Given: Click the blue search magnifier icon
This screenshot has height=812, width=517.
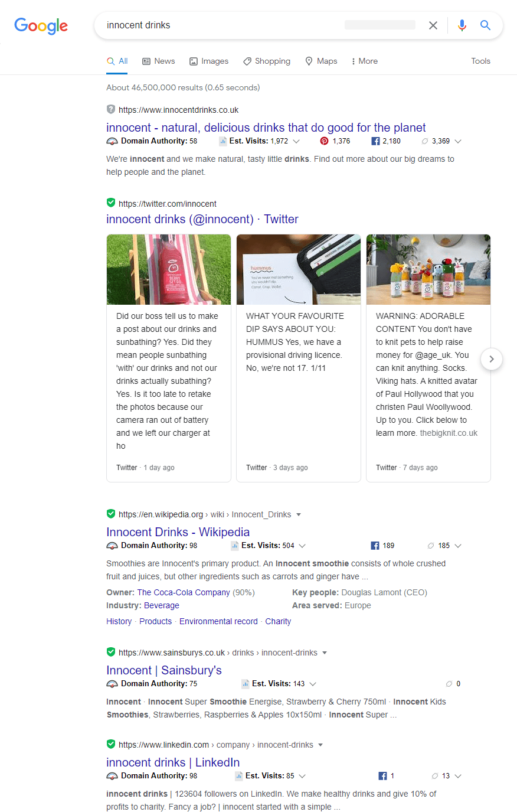Looking at the screenshot, I should pos(485,25).
